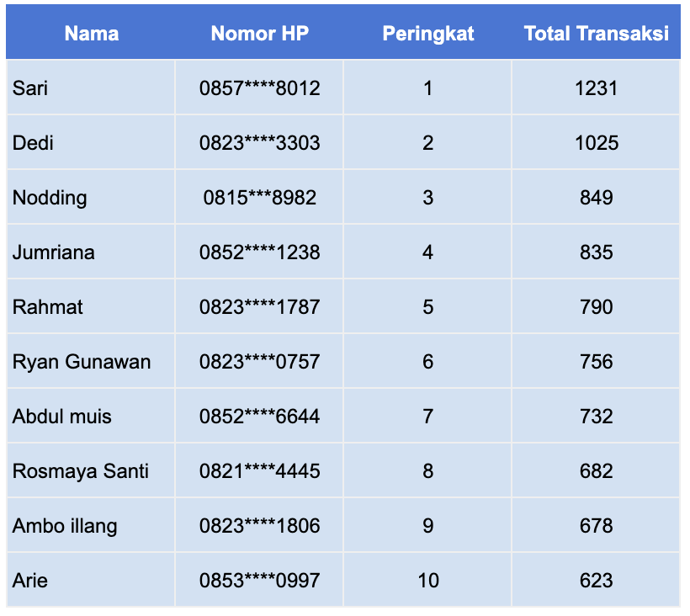690x616 pixels.
Task: Select the Jumriana name cell
Action: 91,252
